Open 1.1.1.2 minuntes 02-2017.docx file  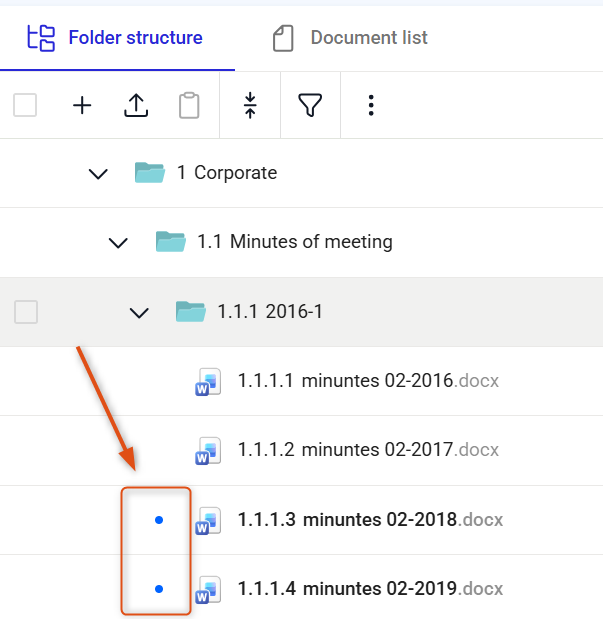[368, 450]
